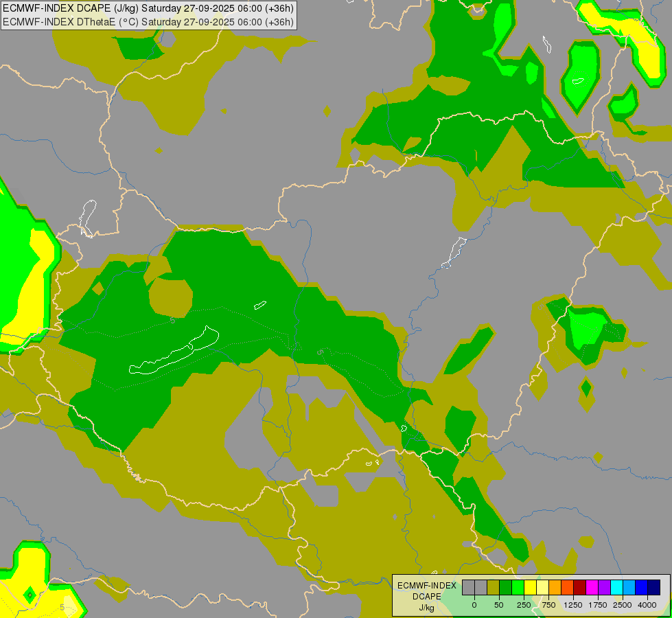
Task: Click the 250 value on legend scale
Action: click(524, 605)
